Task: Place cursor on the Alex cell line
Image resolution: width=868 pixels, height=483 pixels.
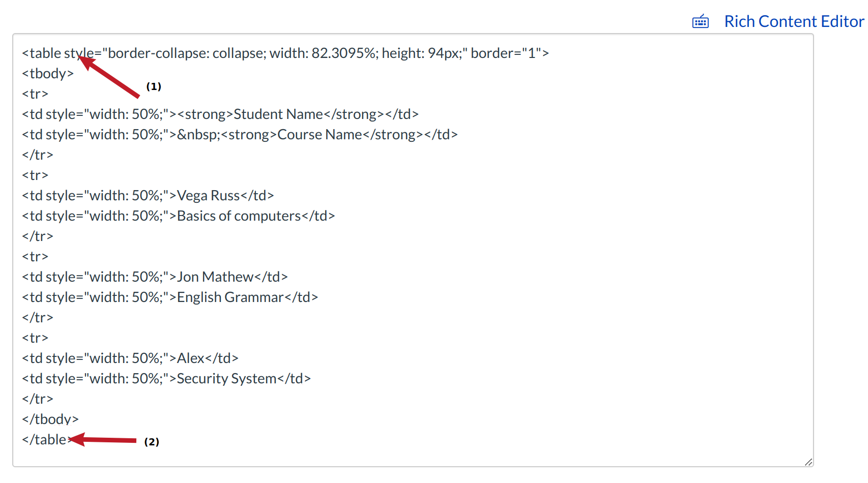Action: click(x=130, y=358)
